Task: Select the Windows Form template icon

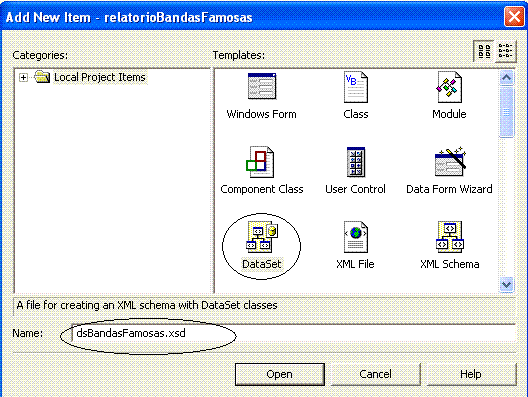Action: 262,87
